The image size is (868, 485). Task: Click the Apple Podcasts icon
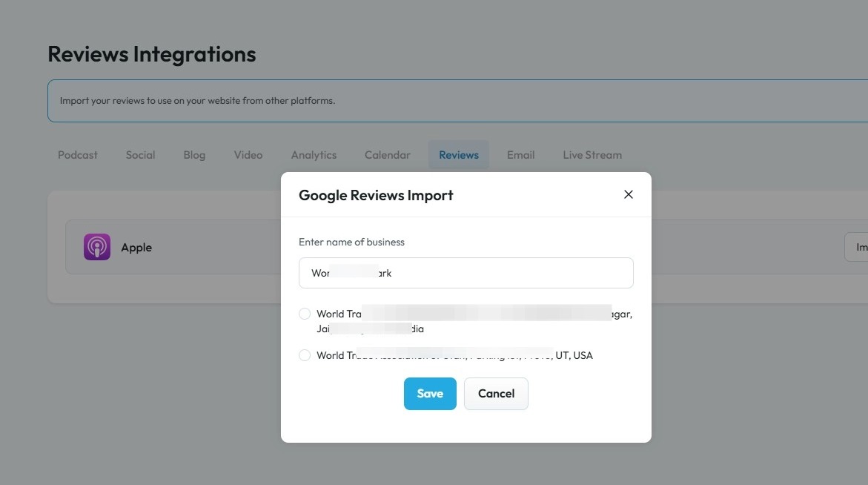click(x=97, y=247)
